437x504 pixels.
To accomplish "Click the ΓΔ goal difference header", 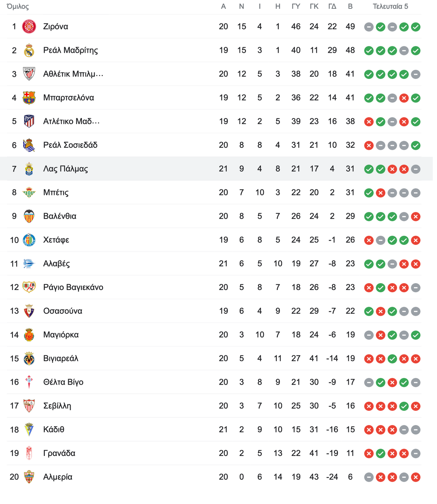I will [332, 7].
